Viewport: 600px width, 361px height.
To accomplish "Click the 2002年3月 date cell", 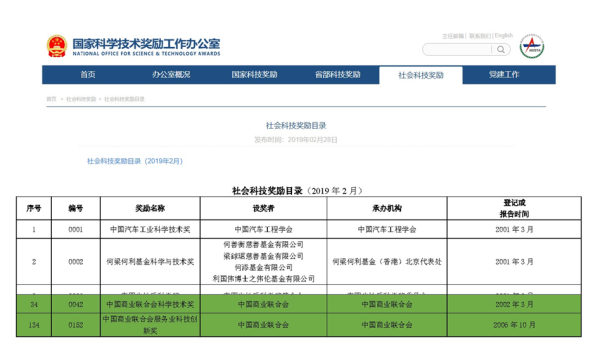I will [x=514, y=304].
